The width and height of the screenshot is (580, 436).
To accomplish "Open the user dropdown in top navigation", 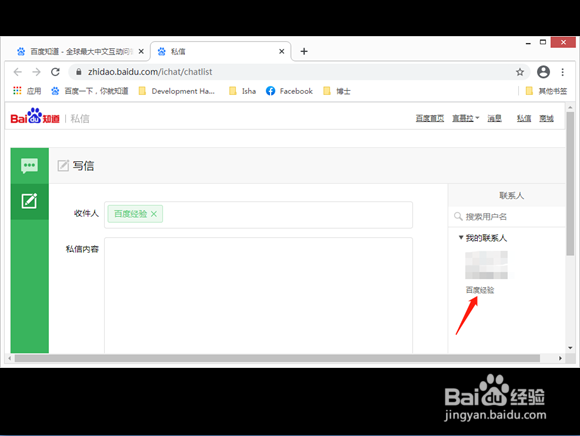I will coord(466,118).
